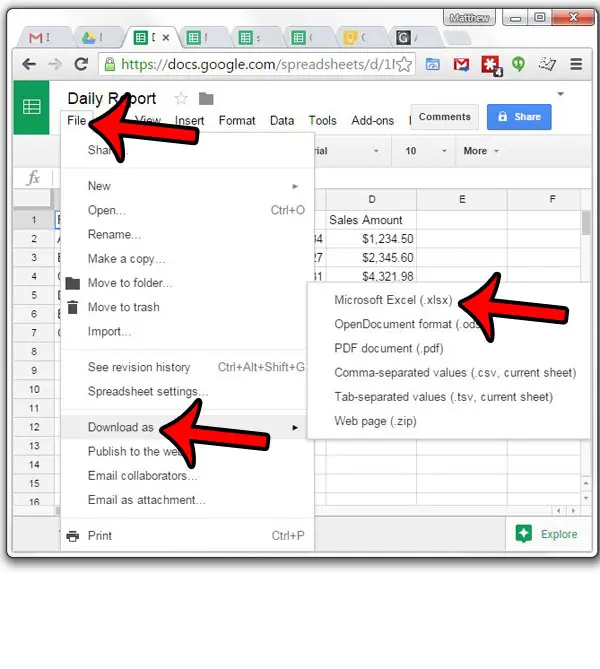
Task: Click the Daily Report title
Action: coord(112,99)
